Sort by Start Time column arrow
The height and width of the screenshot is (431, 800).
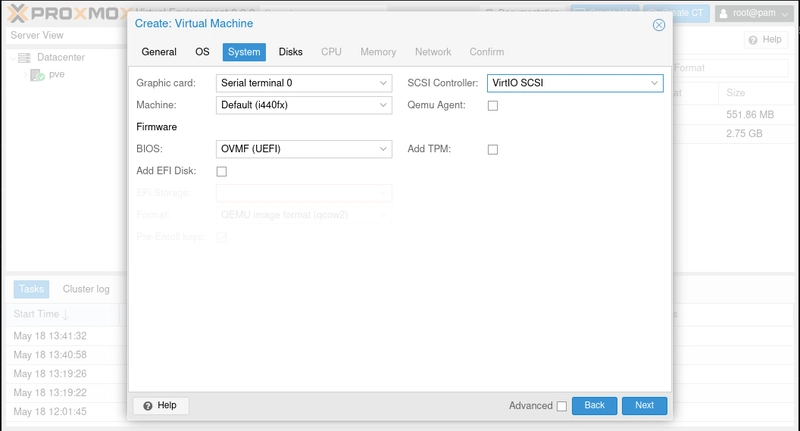pos(65,314)
